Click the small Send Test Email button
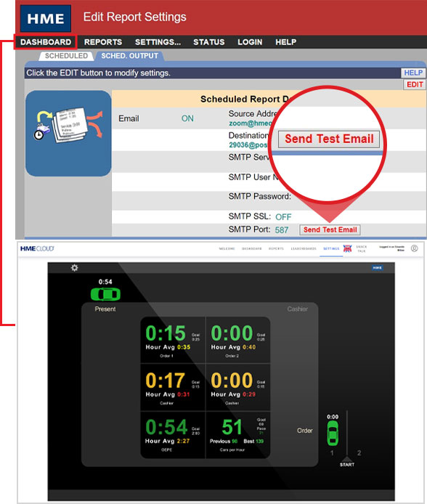Image resolution: width=427 pixels, height=504 pixels. point(330,229)
